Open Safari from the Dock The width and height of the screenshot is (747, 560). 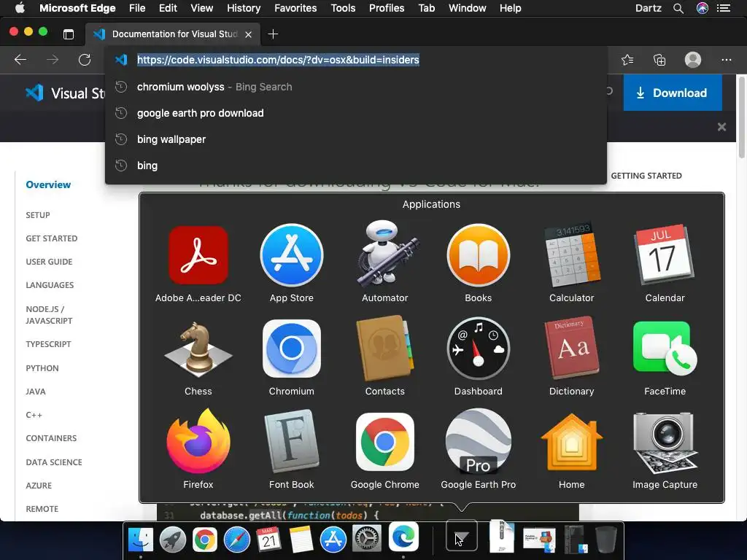point(237,539)
